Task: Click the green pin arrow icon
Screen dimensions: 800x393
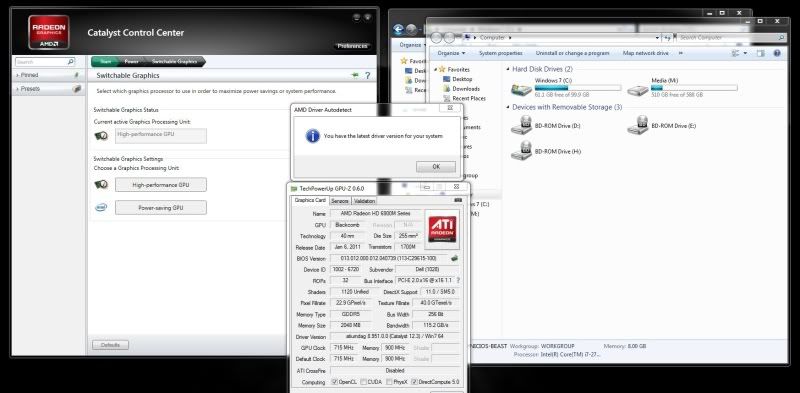Action: pos(356,76)
